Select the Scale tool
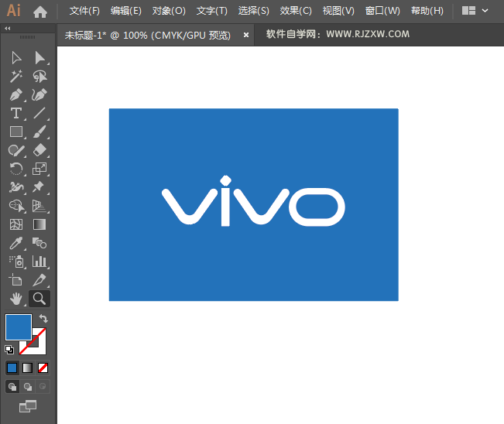 pyautogui.click(x=39, y=169)
